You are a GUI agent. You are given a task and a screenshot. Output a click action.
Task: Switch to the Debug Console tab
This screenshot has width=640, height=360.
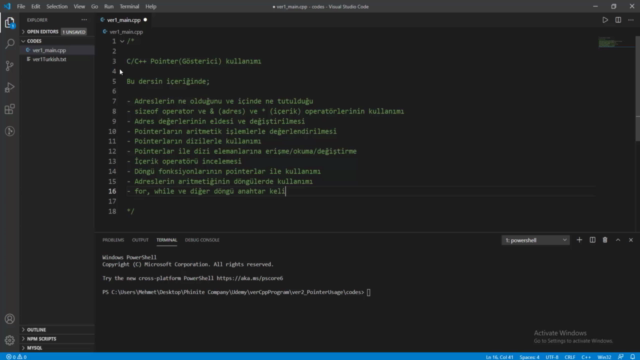click(x=202, y=240)
